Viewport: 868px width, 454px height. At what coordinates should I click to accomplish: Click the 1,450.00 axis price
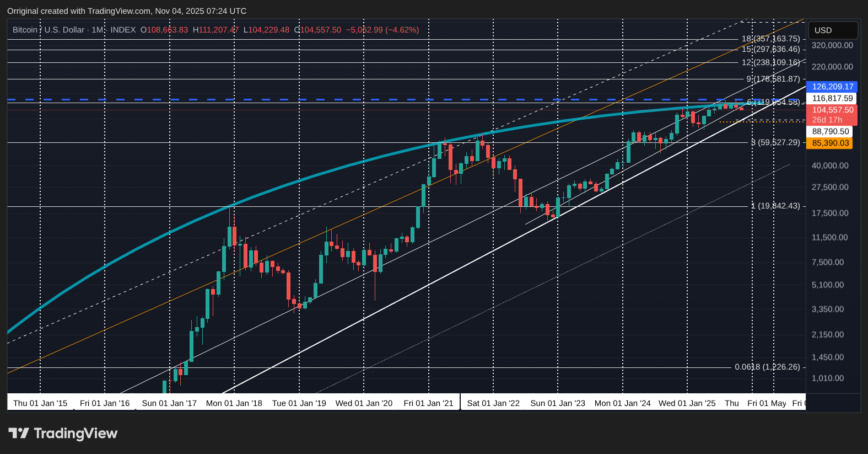828,357
